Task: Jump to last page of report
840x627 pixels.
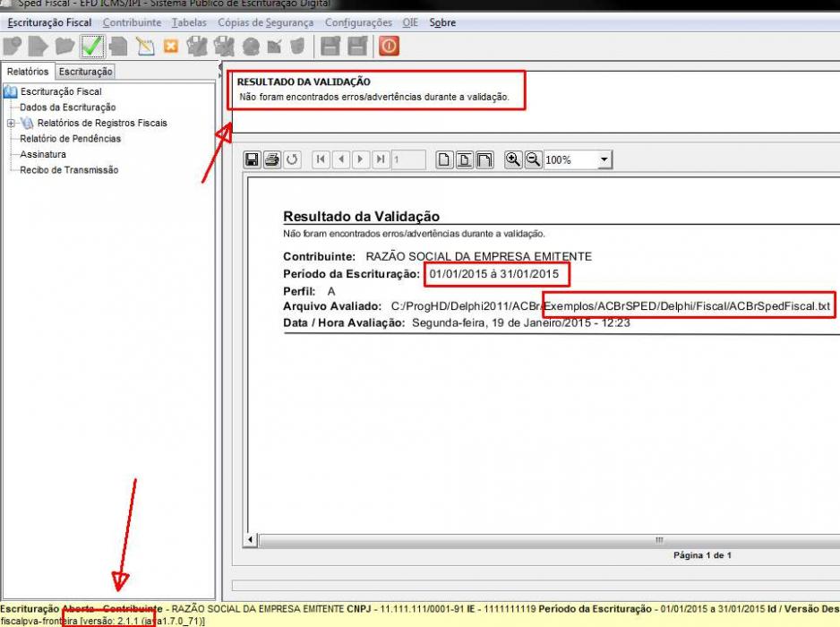Action: coord(381,159)
